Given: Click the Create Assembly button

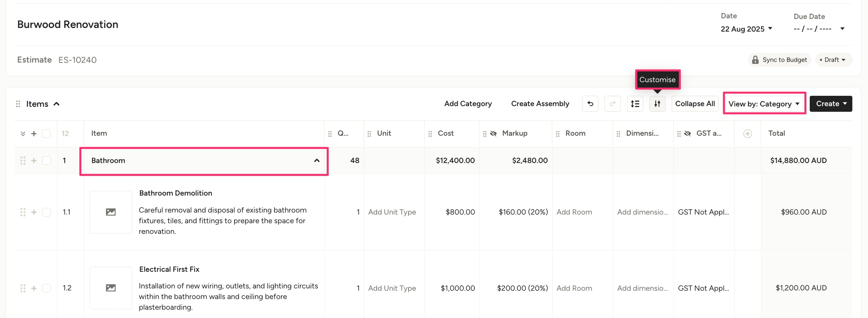Looking at the screenshot, I should (540, 104).
